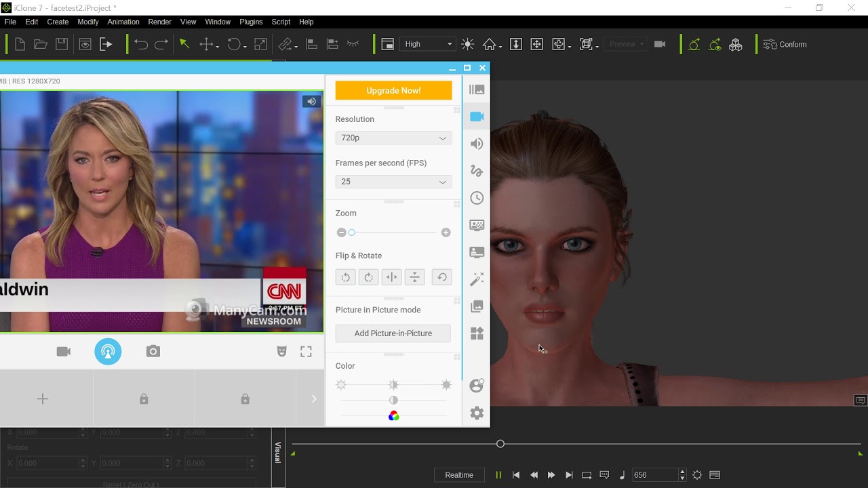Adjust the Color brightness slider
Screen dimensions: 868x488
(393, 385)
